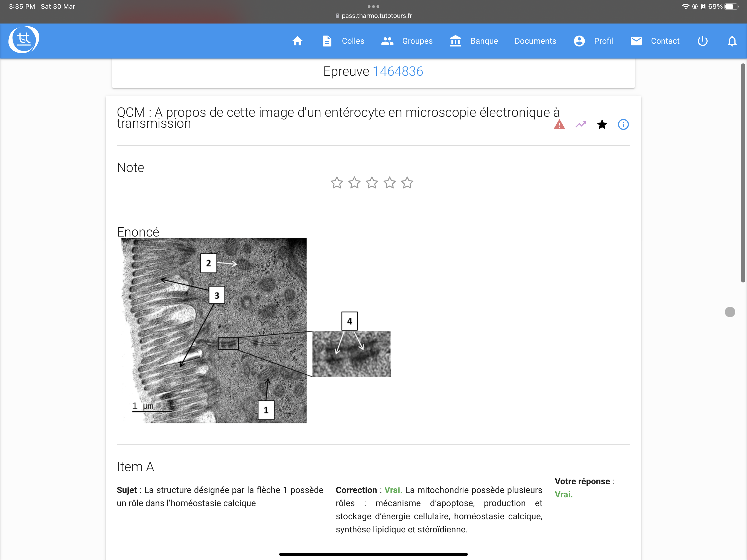
Task: Open Epreuve 1464836 link
Action: [x=398, y=71]
